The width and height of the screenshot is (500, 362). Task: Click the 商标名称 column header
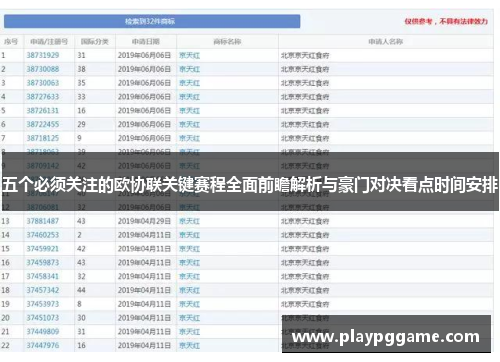(x=227, y=42)
